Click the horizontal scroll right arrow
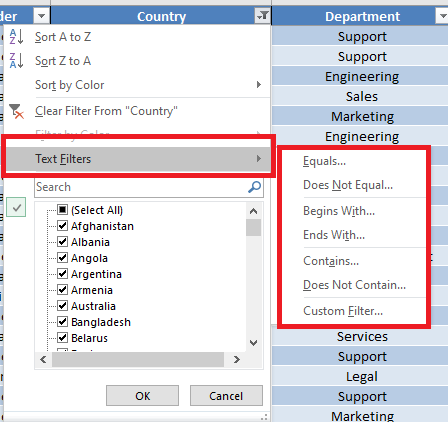The height and width of the screenshot is (422, 448). point(237,359)
